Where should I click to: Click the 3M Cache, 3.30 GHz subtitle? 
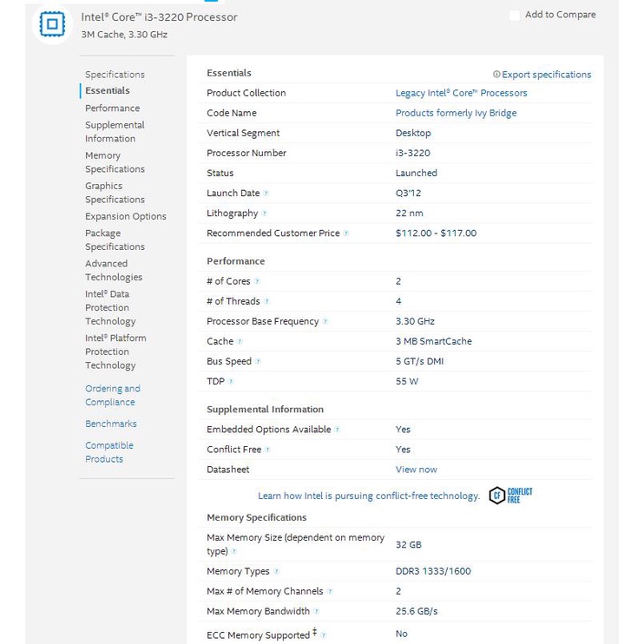pos(124,35)
